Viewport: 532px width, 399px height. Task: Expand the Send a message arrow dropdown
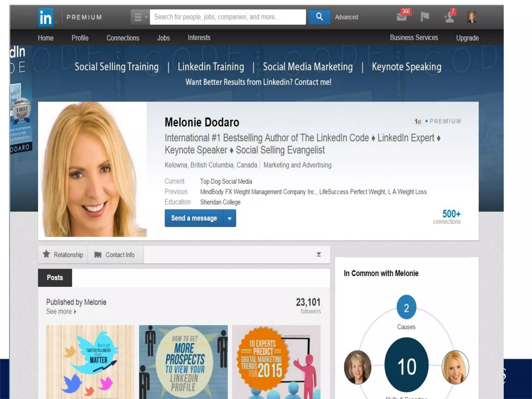click(230, 218)
